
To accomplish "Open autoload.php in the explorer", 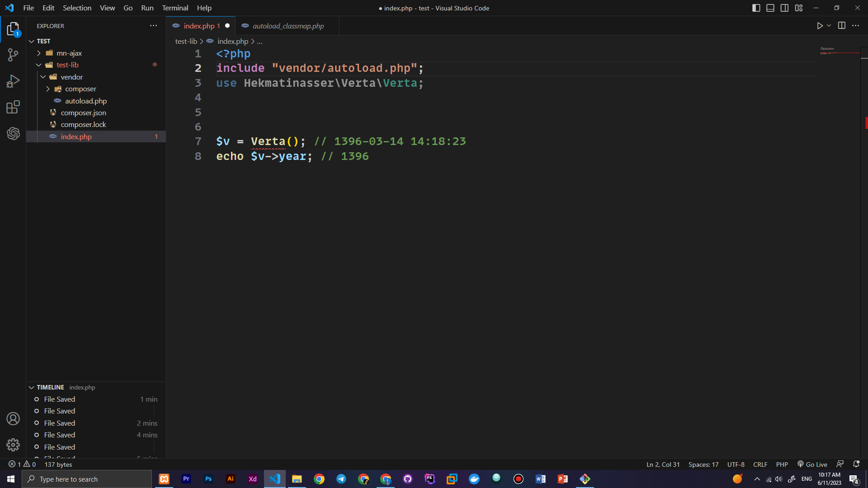I will click(96, 101).
